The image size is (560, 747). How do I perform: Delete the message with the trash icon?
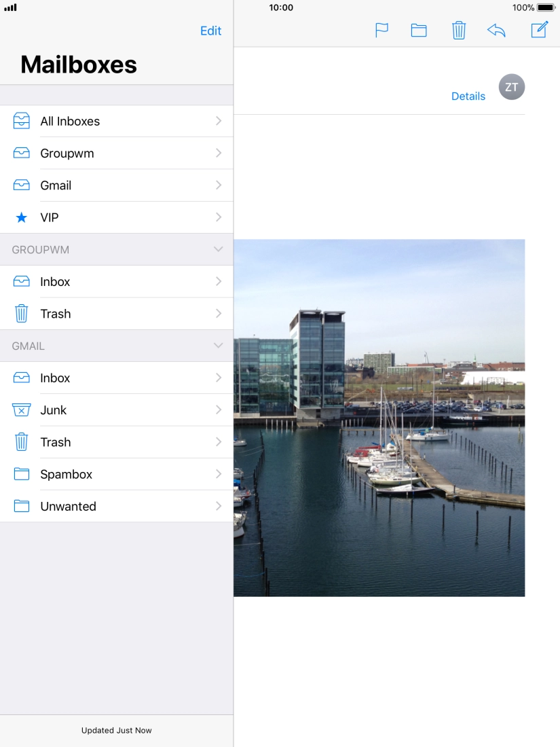(x=459, y=31)
